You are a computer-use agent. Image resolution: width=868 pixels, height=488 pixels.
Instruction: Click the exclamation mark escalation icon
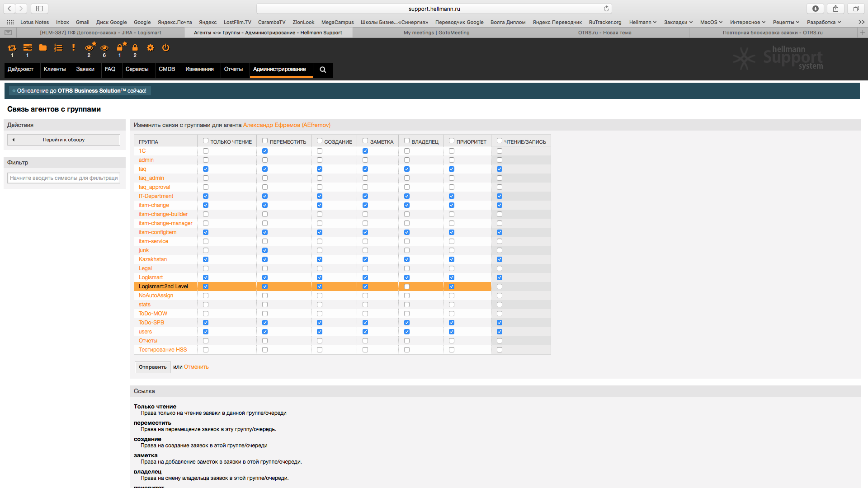(x=73, y=47)
